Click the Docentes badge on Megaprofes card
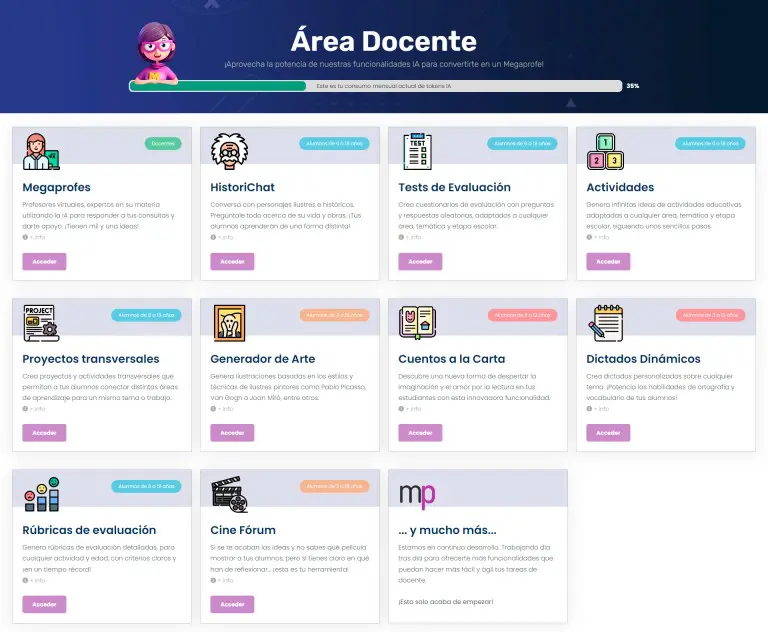The image size is (768, 632). [x=162, y=144]
